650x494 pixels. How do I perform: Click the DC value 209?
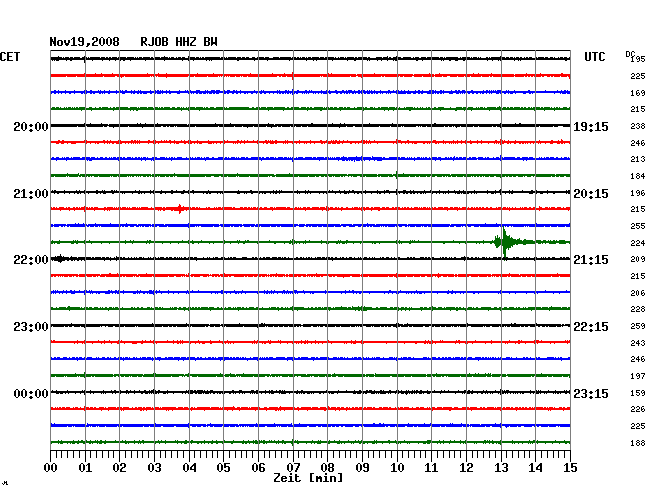[638, 259]
